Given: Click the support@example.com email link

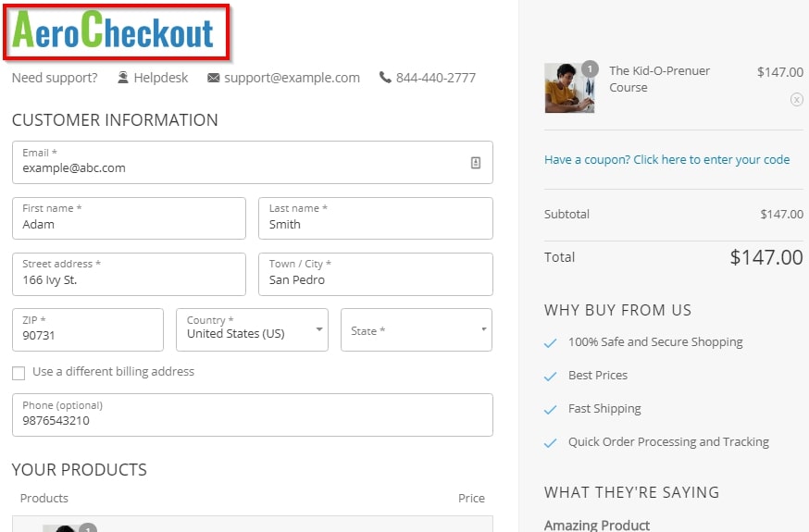Looking at the screenshot, I should (x=292, y=78).
